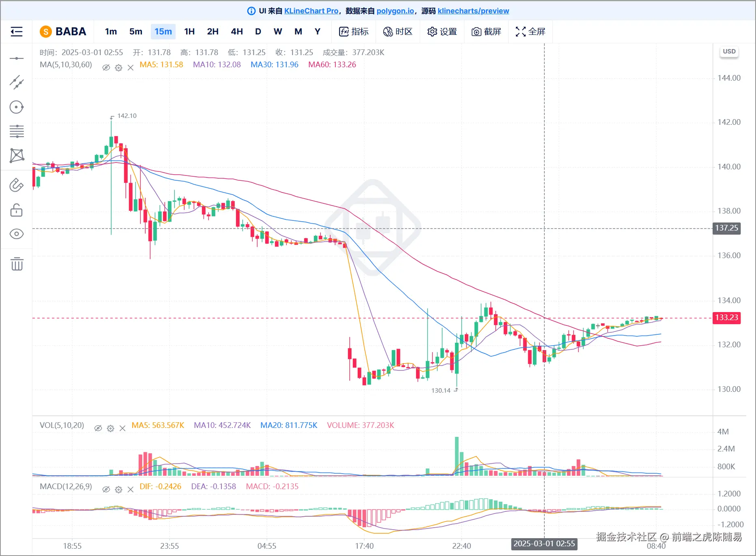Select the M monthly timeframe
The image size is (756, 556).
[x=298, y=32]
